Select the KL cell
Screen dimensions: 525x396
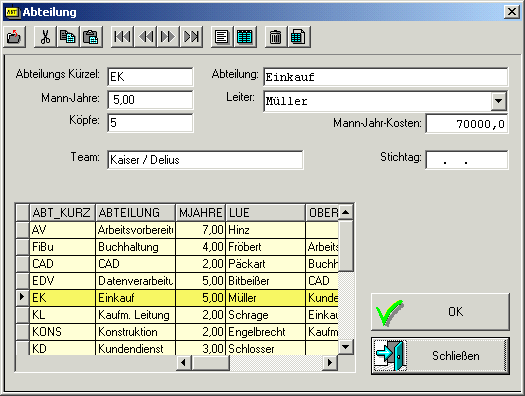(x=62, y=315)
